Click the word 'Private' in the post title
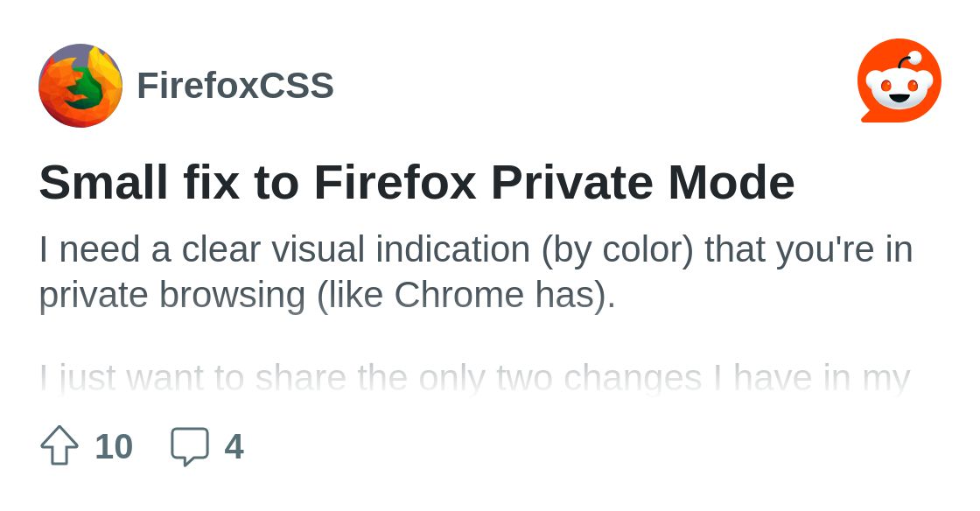 571,182
